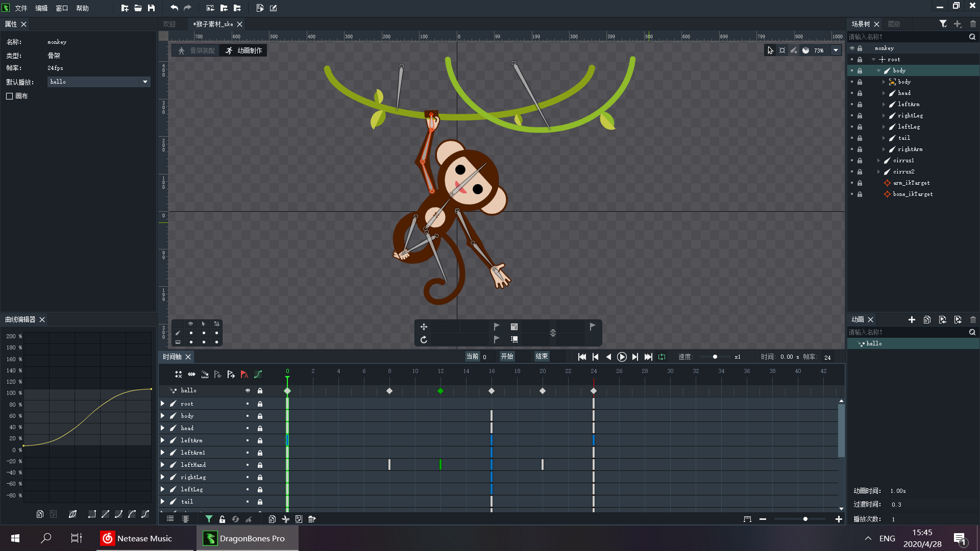This screenshot has height=551, width=980.
Task: Play the animation in timeline
Action: [x=622, y=357]
